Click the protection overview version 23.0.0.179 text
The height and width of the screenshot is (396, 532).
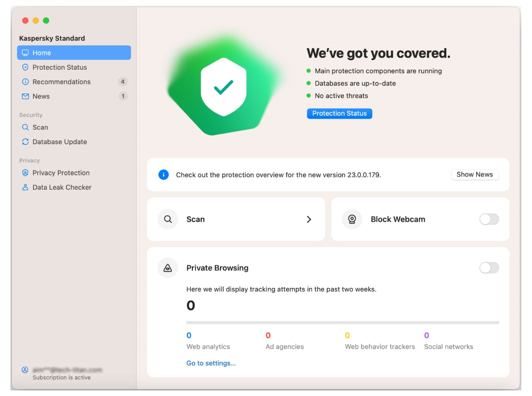tap(278, 175)
